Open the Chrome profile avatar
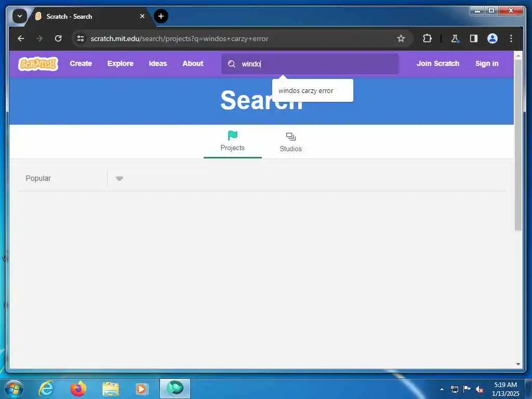 point(493,38)
